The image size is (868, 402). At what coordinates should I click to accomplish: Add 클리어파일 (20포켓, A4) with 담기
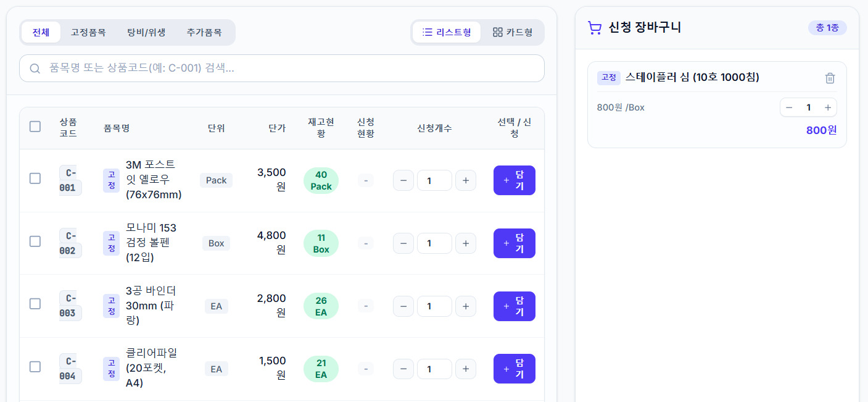point(515,369)
